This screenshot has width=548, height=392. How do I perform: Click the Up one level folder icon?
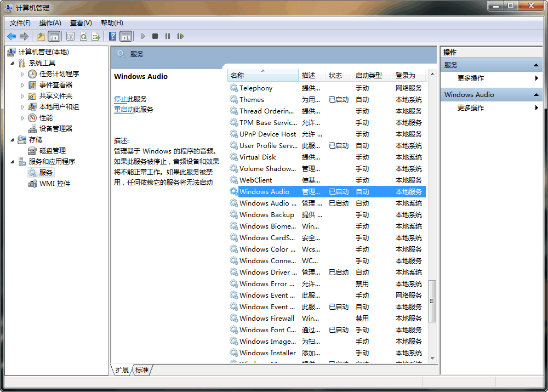point(41,36)
